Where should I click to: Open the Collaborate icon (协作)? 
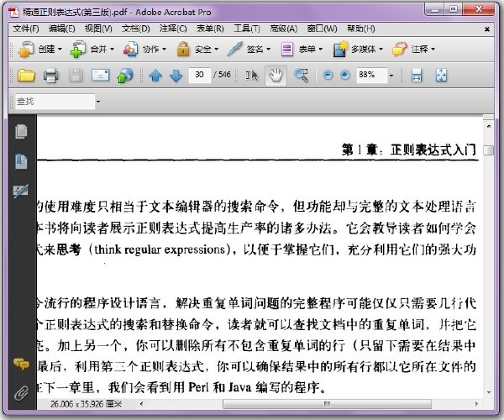pyautogui.click(x=130, y=50)
